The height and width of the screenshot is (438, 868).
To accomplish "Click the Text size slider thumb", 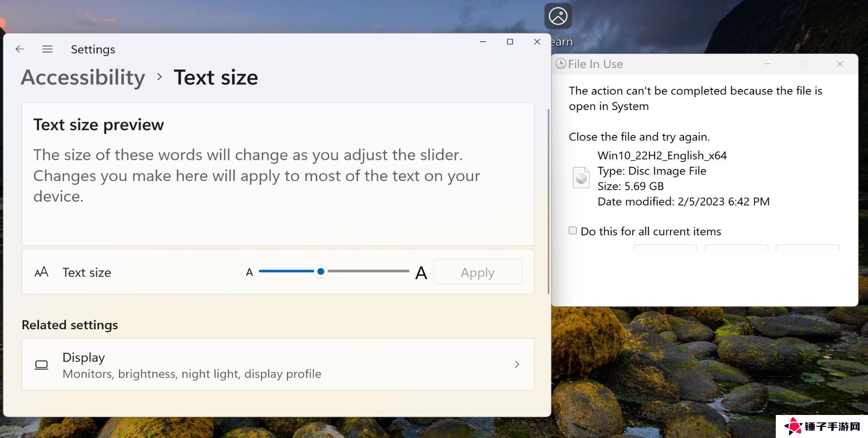I will pos(321,271).
